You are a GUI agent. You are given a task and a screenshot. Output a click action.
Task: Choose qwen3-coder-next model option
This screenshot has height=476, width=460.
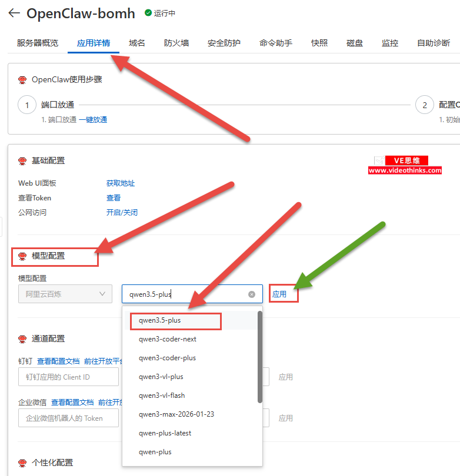168,339
